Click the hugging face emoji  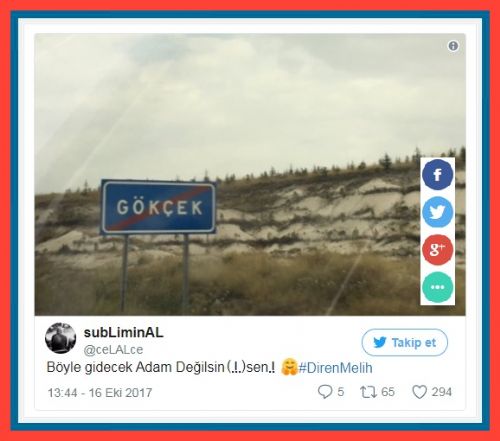(289, 367)
